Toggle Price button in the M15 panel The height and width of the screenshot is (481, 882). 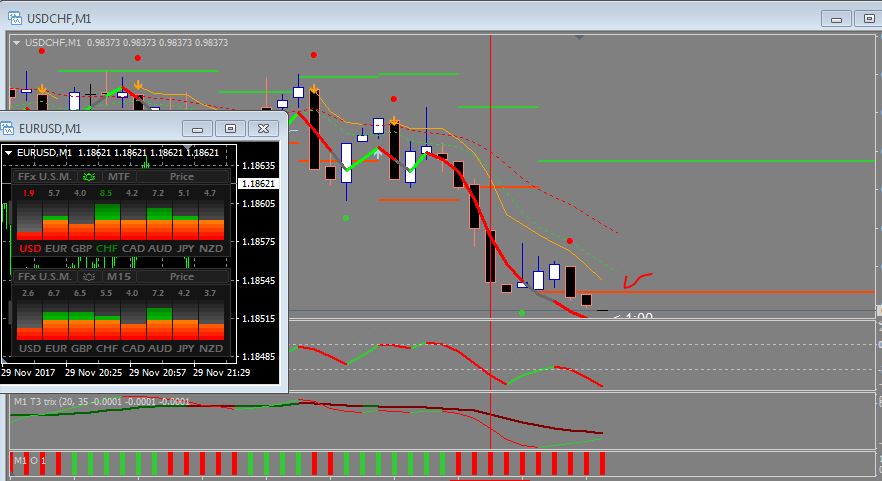182,277
